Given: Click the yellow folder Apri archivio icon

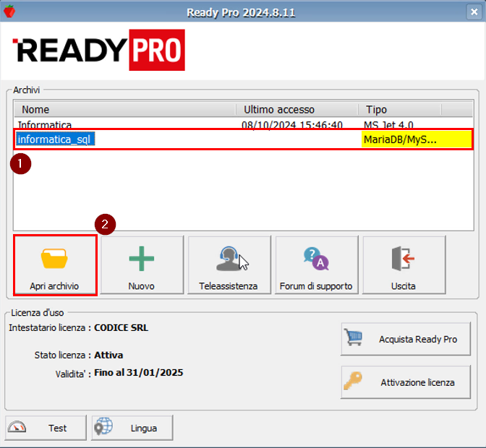Looking at the screenshot, I should pos(54,258).
